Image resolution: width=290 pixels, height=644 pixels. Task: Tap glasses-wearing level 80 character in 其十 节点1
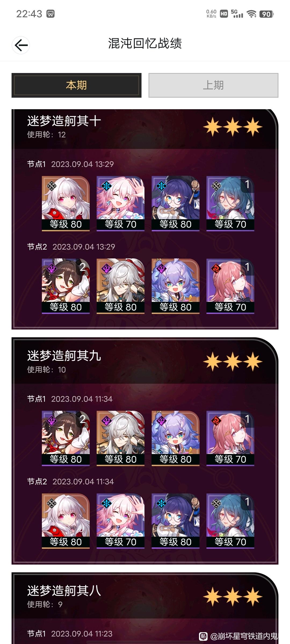(x=176, y=203)
